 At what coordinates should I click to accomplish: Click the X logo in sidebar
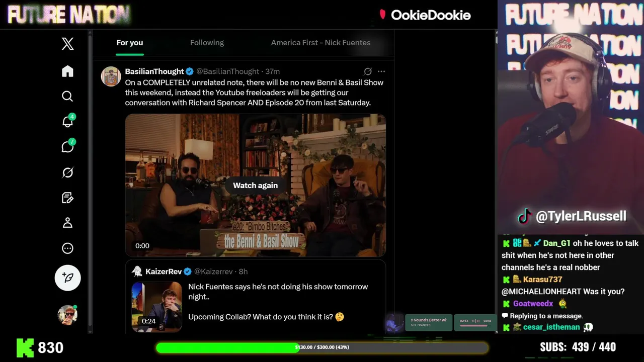pos(67,44)
